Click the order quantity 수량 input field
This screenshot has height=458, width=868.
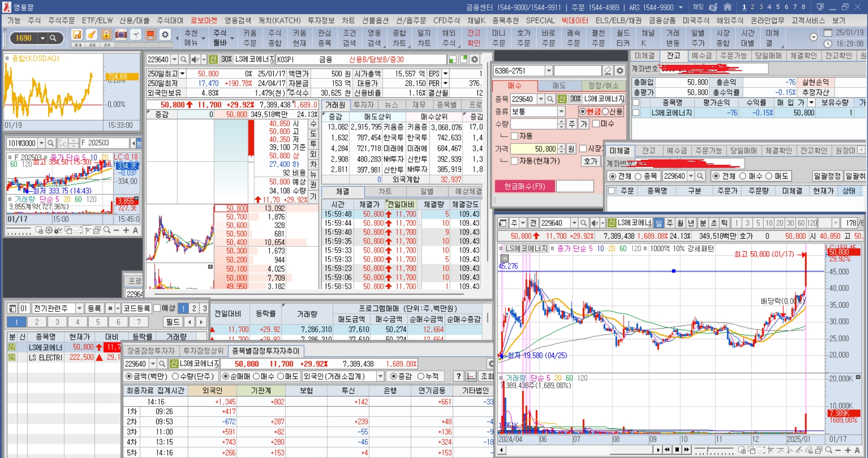click(x=534, y=124)
